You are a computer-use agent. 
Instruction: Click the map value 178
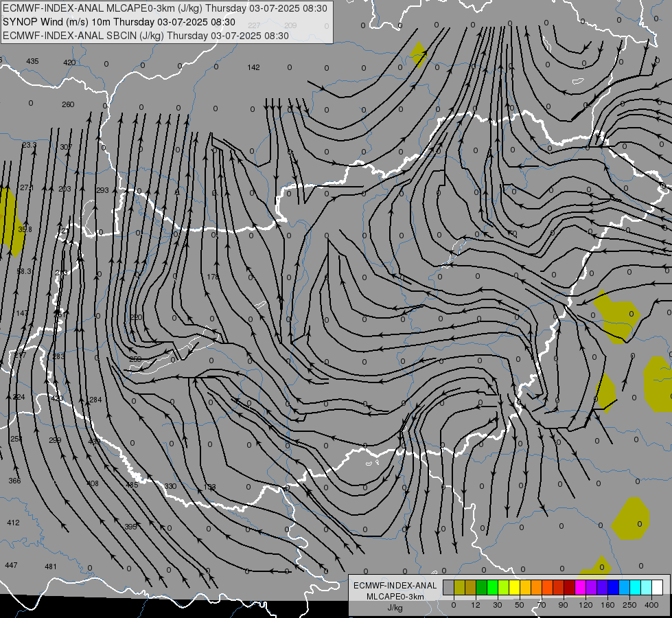coord(213,277)
